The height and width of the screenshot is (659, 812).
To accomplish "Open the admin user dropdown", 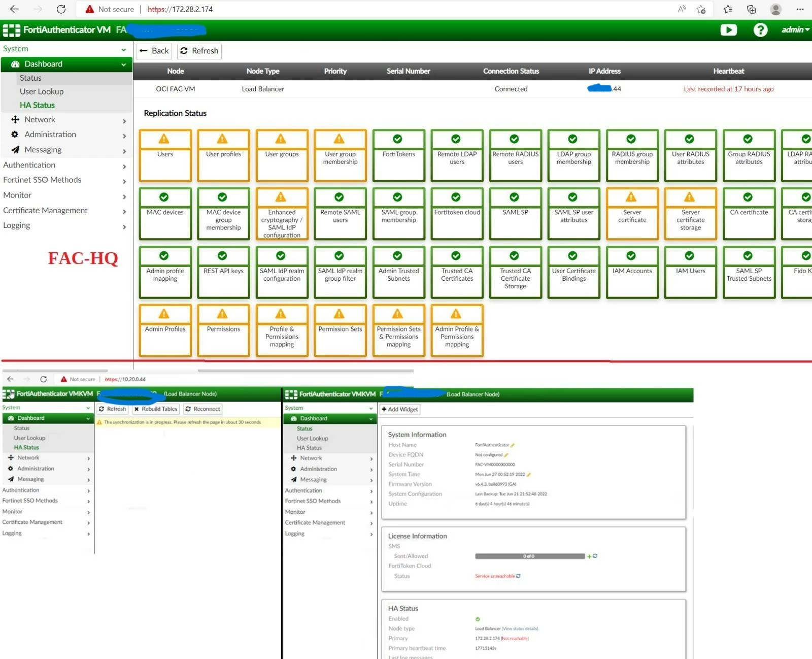I will (x=795, y=30).
